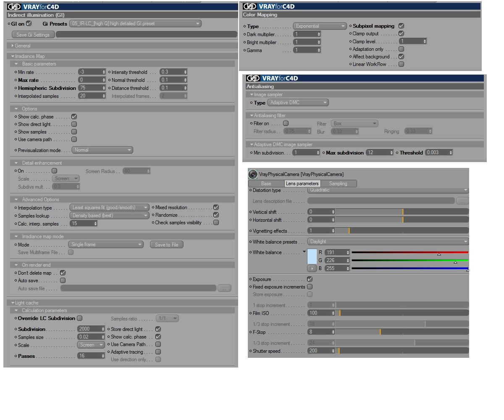This screenshot has width=504, height=420.
Task: Click the small arrow button beside B value
Action: point(312,268)
